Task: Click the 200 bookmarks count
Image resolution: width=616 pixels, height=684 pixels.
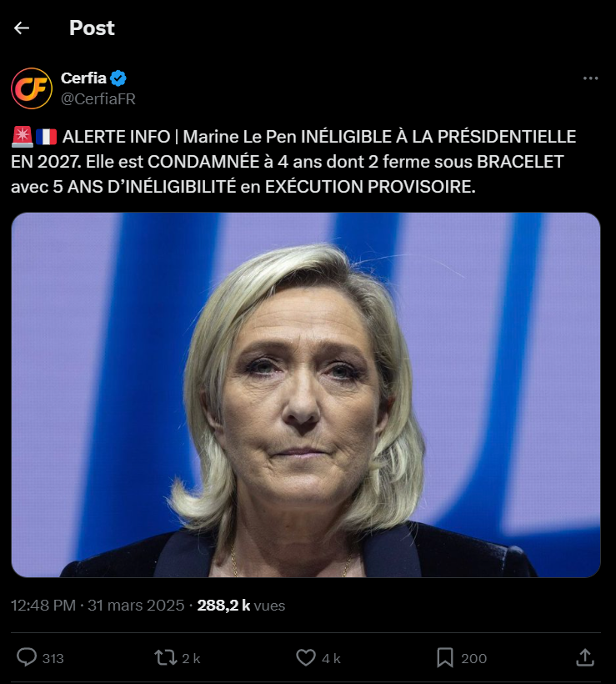Action: (474, 658)
